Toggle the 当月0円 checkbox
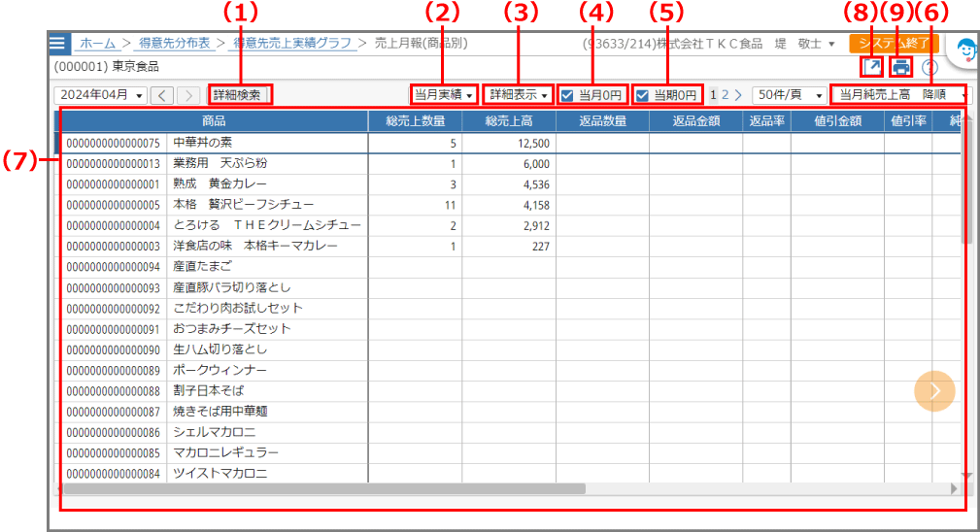Image resolution: width=980 pixels, height=532 pixels. pyautogui.click(x=567, y=95)
